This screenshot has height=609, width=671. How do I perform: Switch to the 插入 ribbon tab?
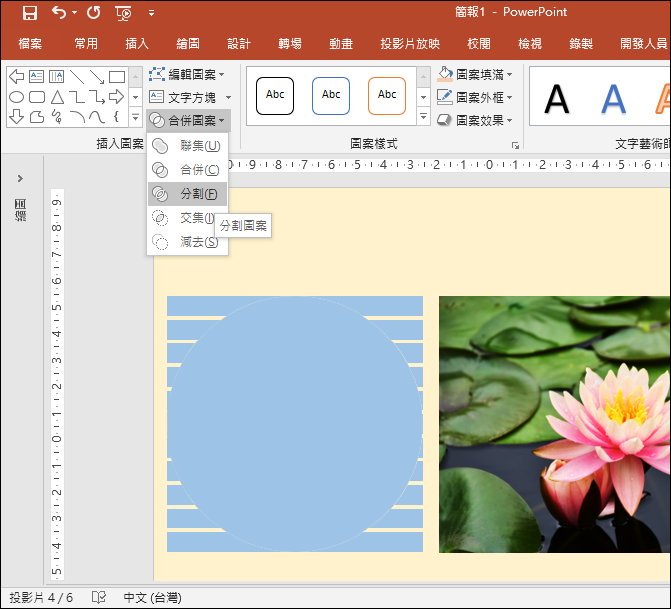[137, 44]
